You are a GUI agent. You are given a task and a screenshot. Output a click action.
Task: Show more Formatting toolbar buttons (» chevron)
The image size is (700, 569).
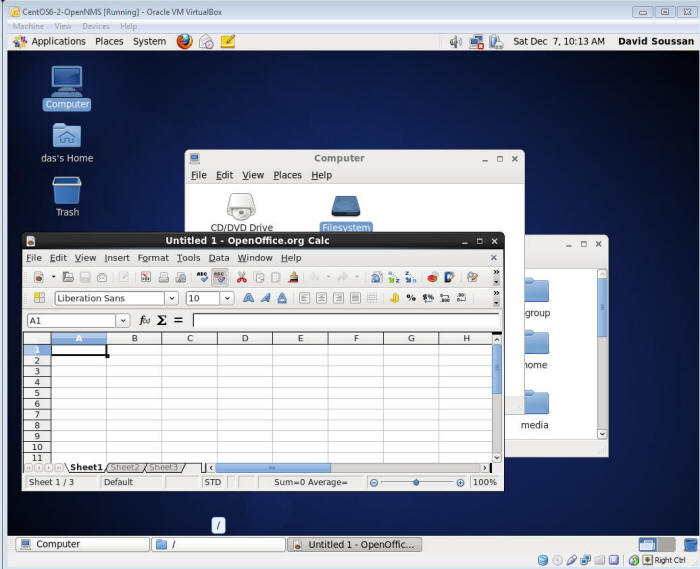tap(496, 293)
